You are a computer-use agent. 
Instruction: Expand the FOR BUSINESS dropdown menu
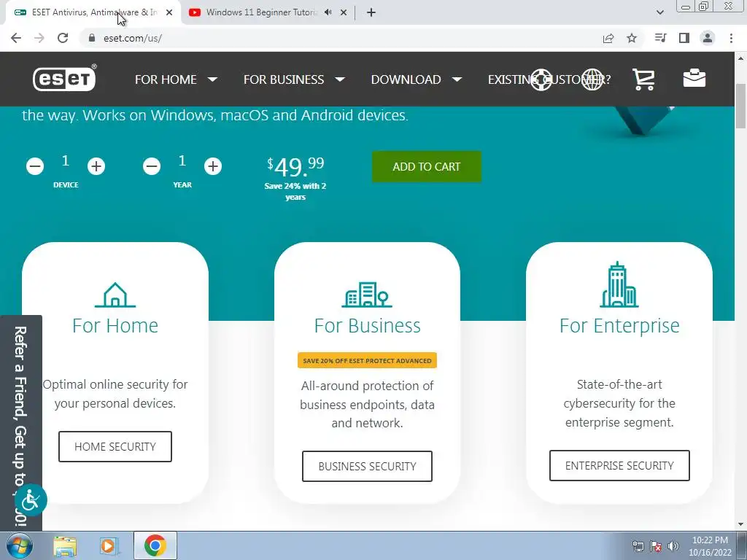click(x=294, y=79)
